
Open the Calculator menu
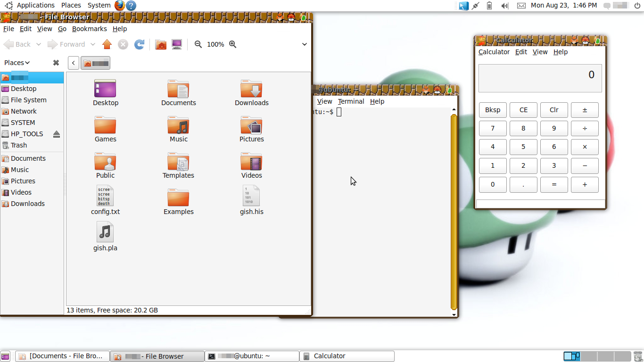click(494, 52)
